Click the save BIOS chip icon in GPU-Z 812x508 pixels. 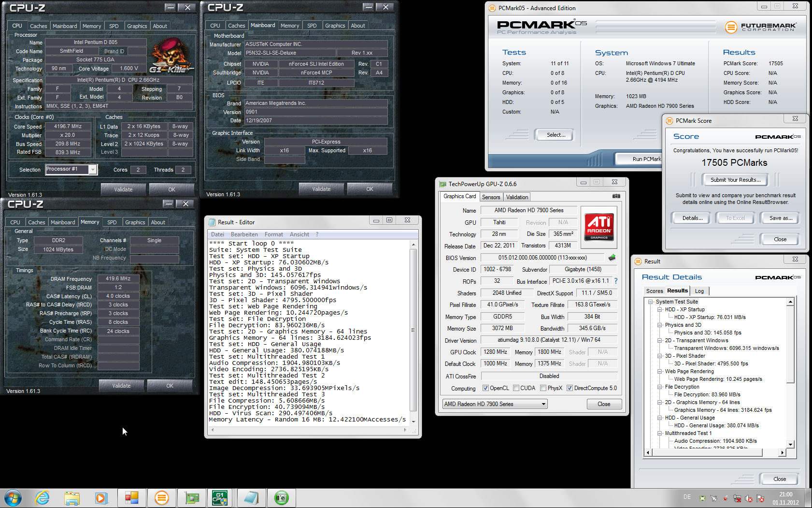click(x=612, y=258)
